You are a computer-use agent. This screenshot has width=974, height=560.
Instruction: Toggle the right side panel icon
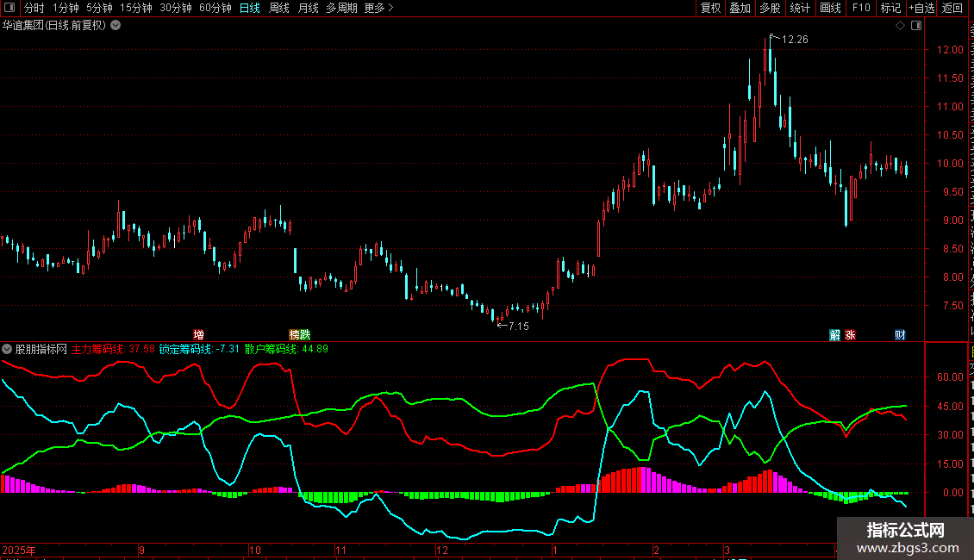916,26
